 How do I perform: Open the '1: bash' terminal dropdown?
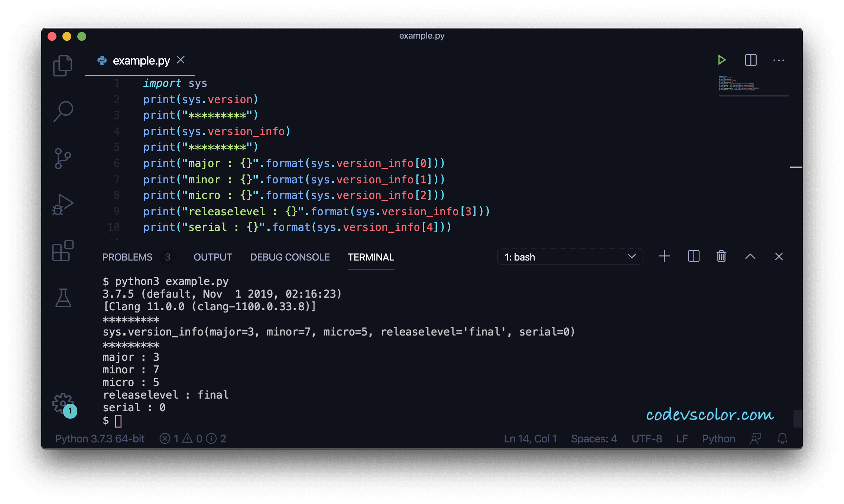coord(570,257)
